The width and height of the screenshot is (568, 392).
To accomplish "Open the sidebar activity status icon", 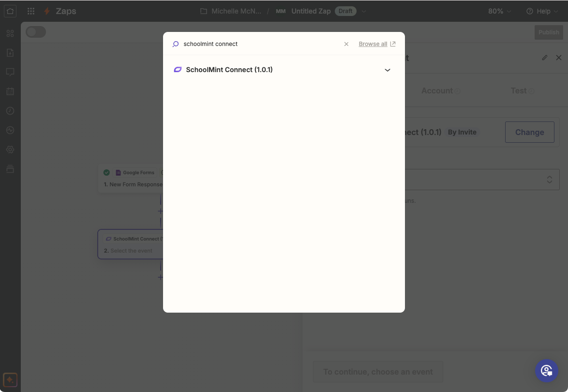I will (x=10, y=130).
